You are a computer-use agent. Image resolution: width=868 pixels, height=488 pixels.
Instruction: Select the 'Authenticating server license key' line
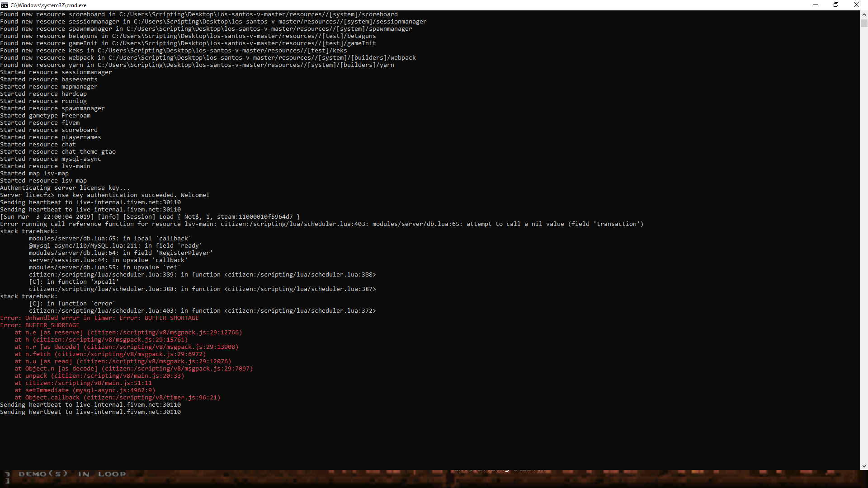pyautogui.click(x=64, y=188)
